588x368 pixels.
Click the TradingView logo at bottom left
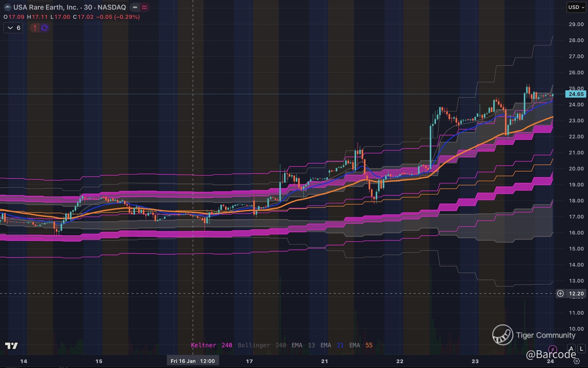click(12, 346)
